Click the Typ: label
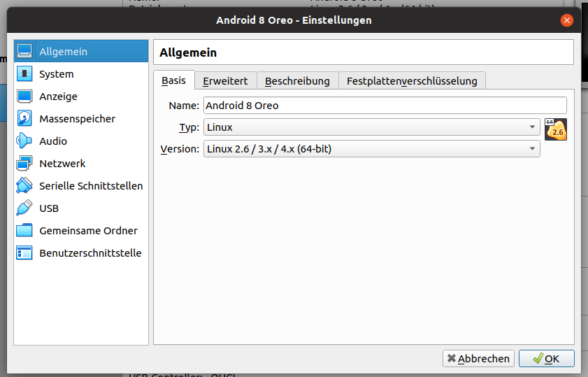Viewport: 588px width, 377px height. [x=189, y=127]
